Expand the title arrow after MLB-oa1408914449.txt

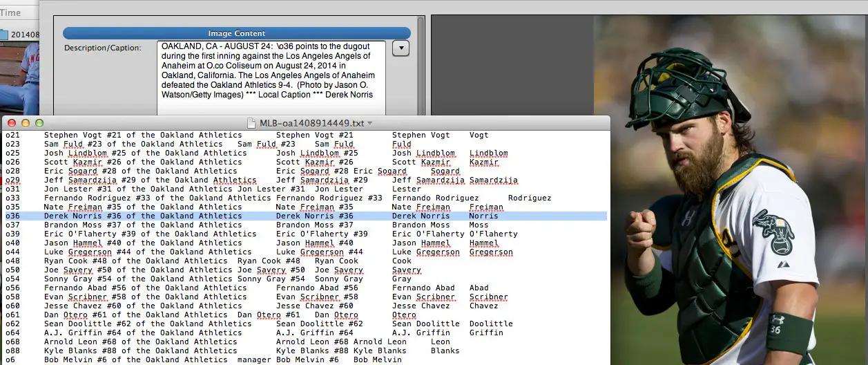[370, 124]
